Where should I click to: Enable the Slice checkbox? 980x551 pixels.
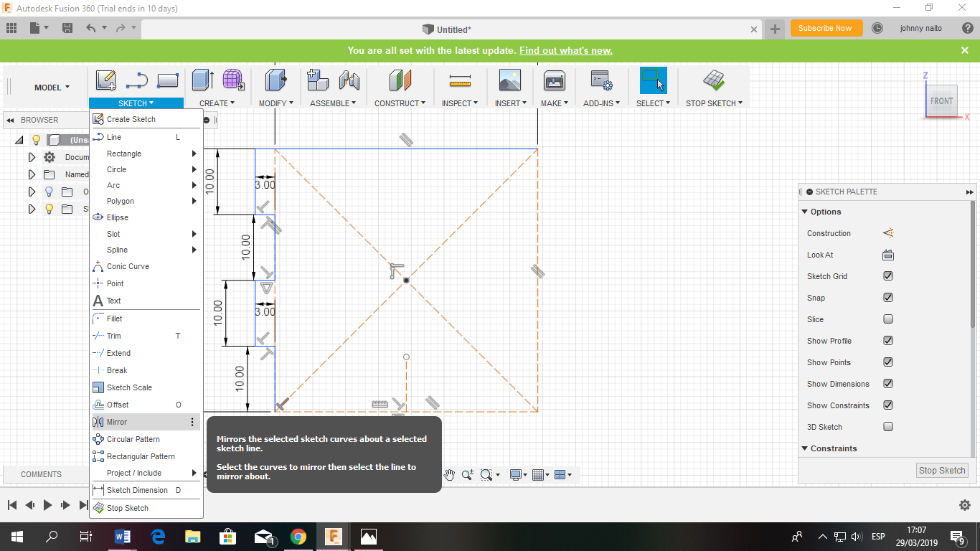pos(888,319)
